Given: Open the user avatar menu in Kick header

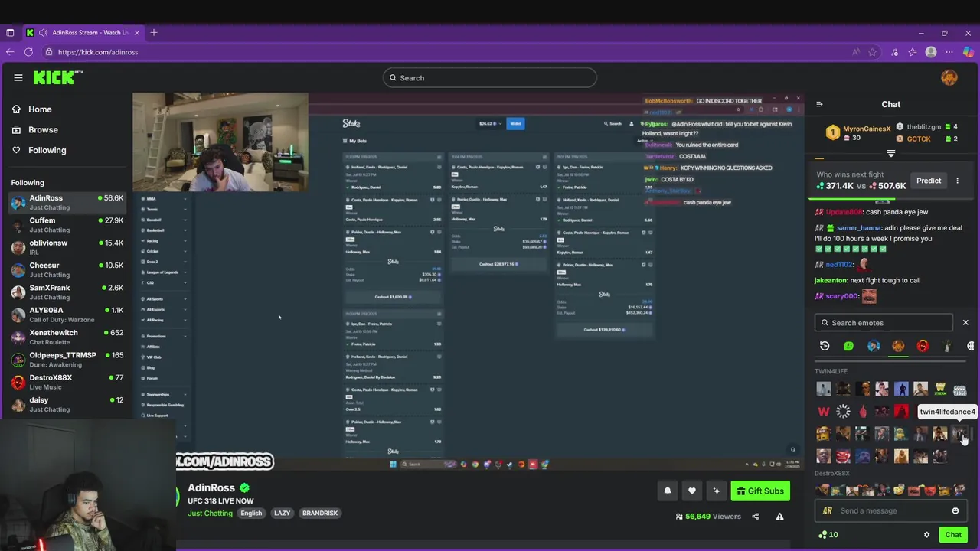Looking at the screenshot, I should [x=949, y=77].
